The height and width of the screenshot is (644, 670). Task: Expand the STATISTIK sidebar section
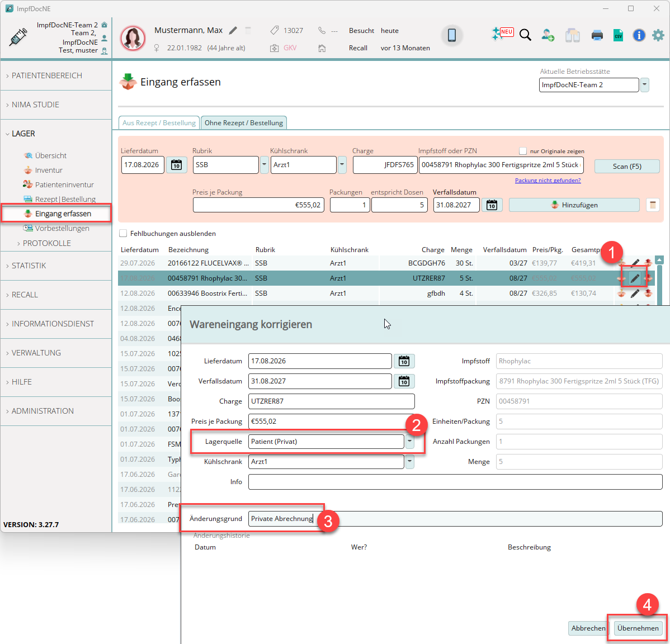(29, 266)
